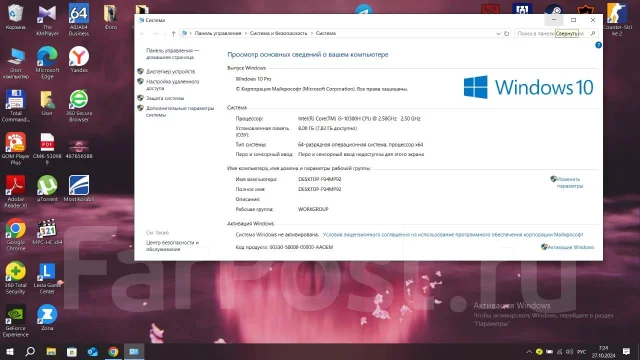
Task: Click Изменить параметры link
Action: [569, 182]
